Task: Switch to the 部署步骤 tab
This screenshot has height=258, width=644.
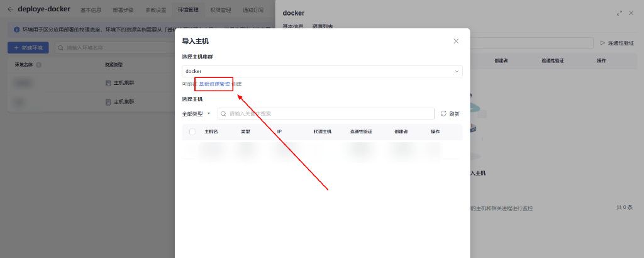Action: click(123, 10)
